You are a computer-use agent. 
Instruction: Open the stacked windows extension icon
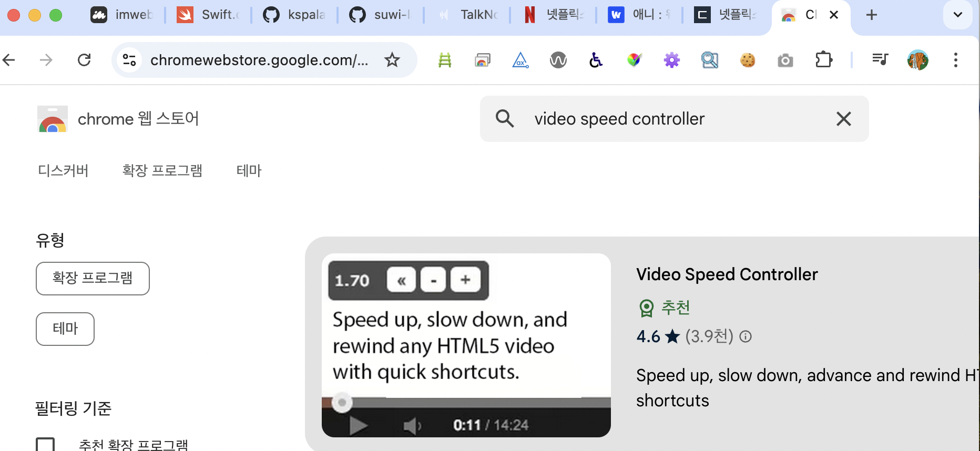pyautogui.click(x=483, y=60)
